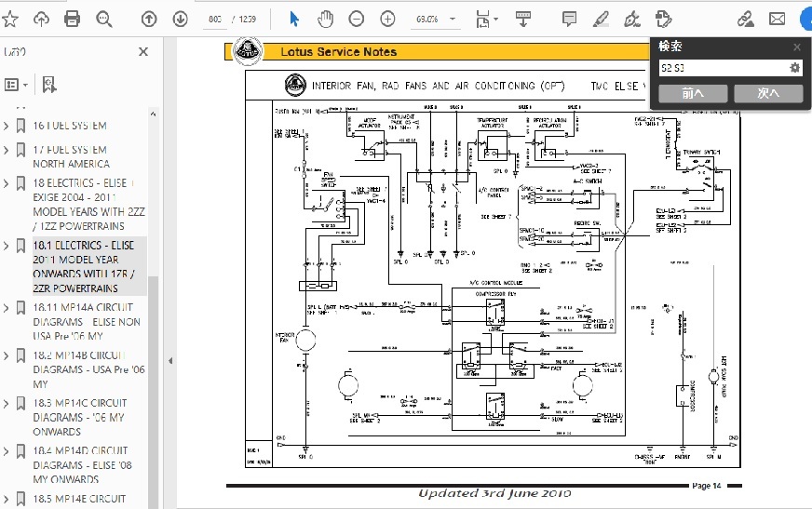Close the search popup
This screenshot has height=509, width=812.
pyautogui.click(x=797, y=47)
